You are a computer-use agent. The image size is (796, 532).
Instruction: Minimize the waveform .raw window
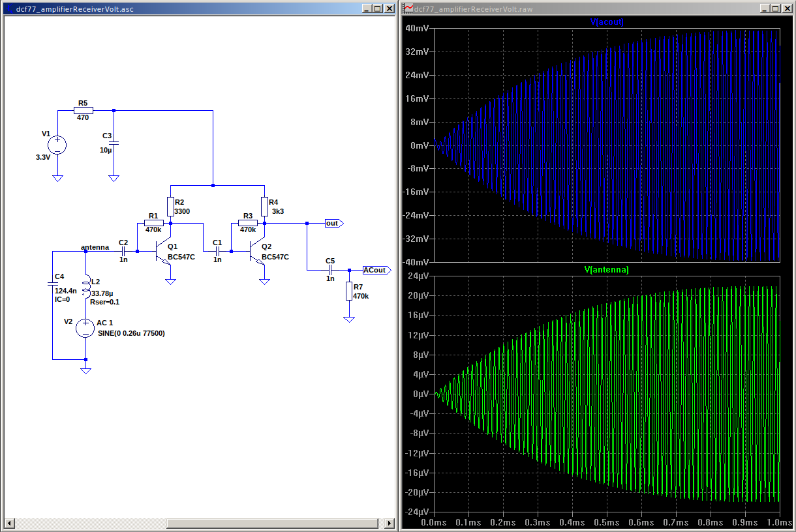click(x=765, y=8)
